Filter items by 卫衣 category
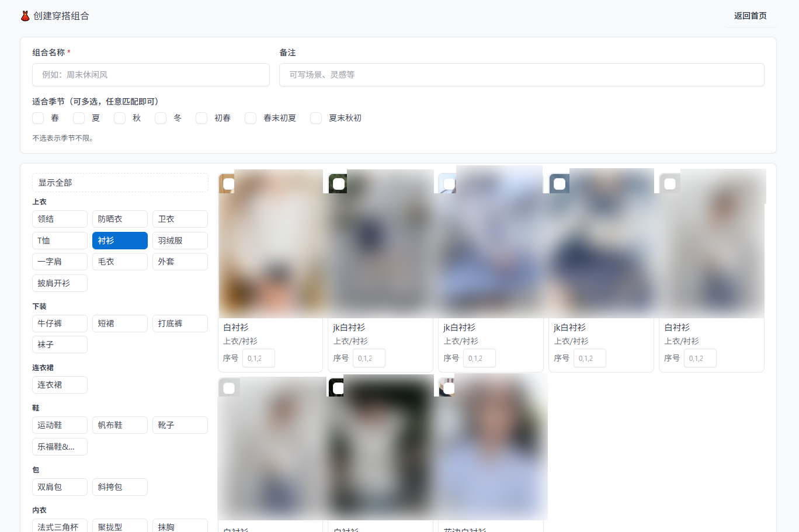Screen dimensions: 799x532 point(180,218)
